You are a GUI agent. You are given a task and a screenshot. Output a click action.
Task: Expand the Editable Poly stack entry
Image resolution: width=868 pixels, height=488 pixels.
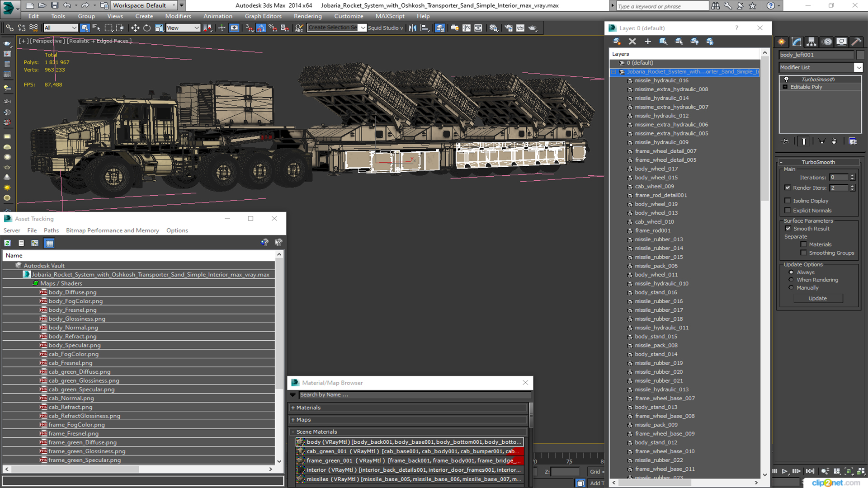tap(785, 87)
